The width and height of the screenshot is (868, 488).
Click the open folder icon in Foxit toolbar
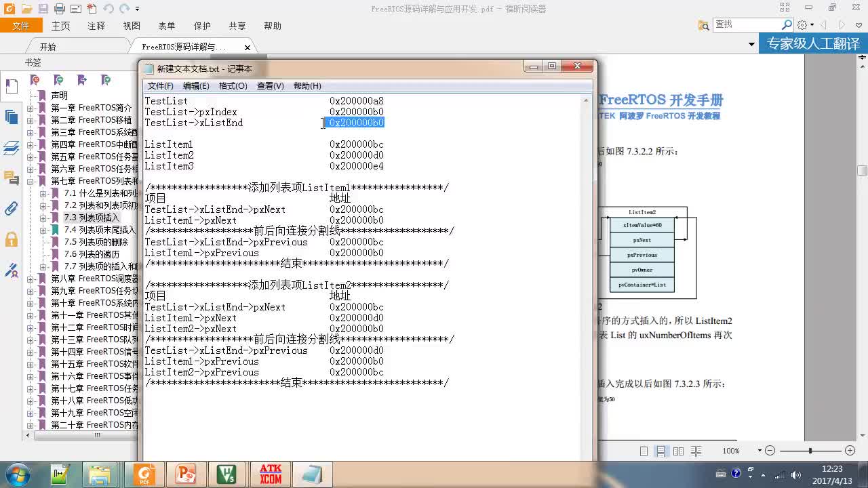click(x=26, y=9)
